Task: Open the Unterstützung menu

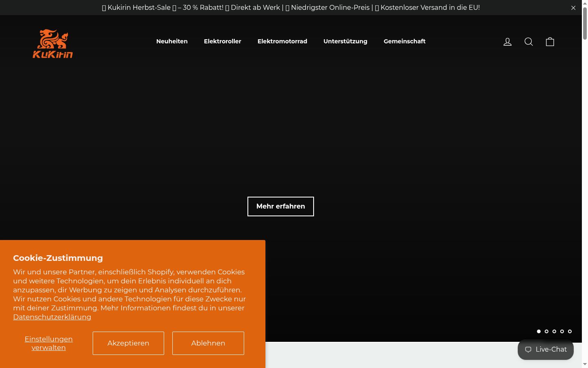Action: pos(345,41)
